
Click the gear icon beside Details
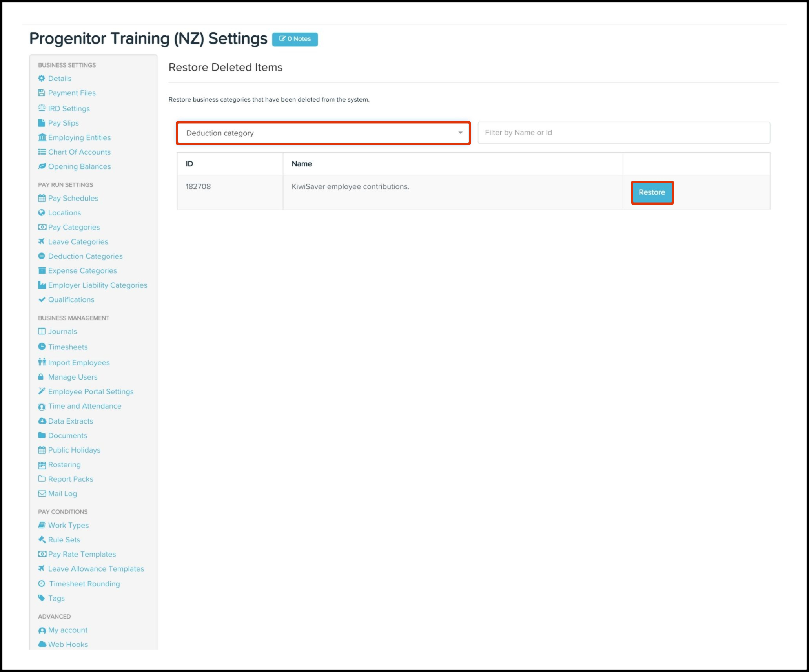(42, 79)
